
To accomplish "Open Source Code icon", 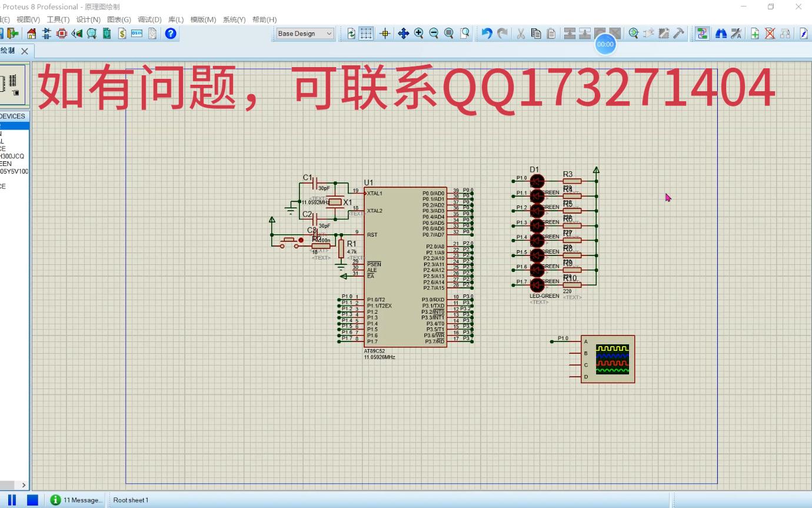I will (x=137, y=34).
